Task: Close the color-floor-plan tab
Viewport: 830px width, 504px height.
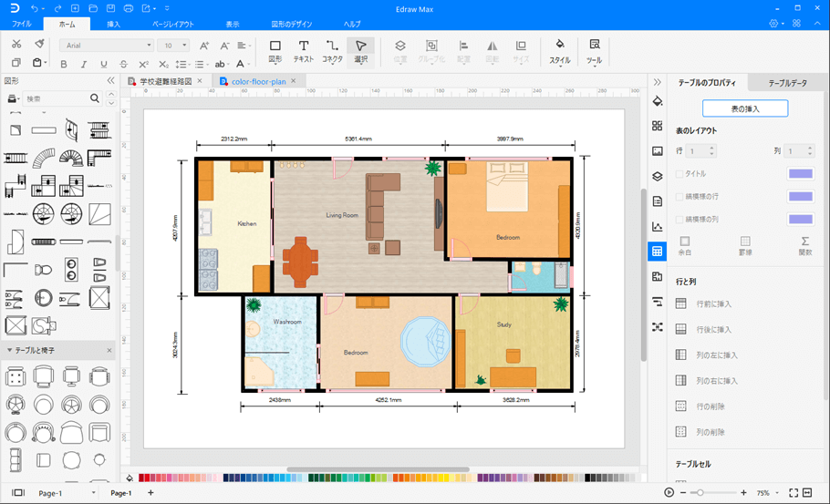Action: pyautogui.click(x=294, y=81)
